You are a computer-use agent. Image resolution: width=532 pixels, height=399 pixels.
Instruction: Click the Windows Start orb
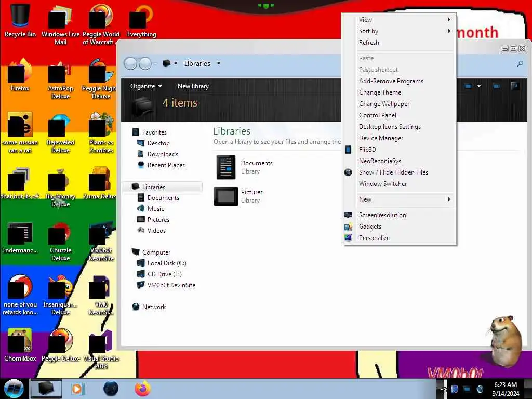pos(14,389)
